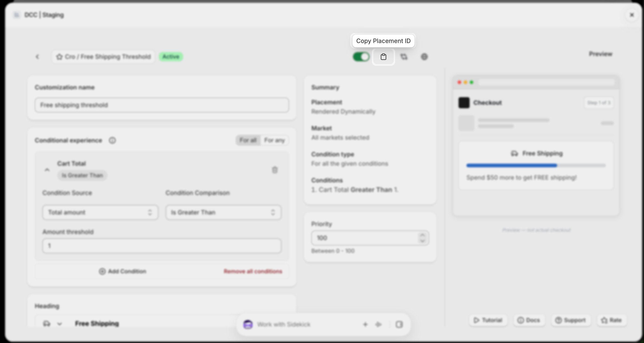Increase the Priority value with up arrow
Image resolution: width=644 pixels, height=343 pixels.
tap(423, 235)
